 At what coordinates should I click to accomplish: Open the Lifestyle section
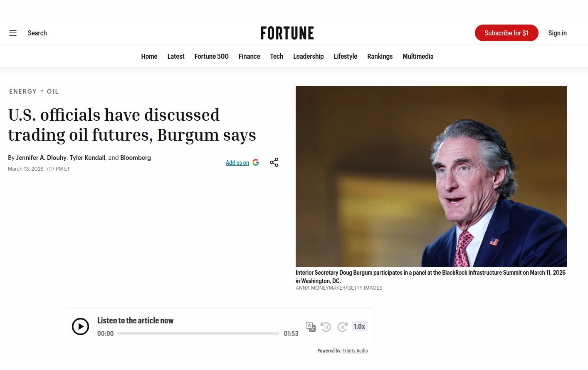tap(346, 56)
